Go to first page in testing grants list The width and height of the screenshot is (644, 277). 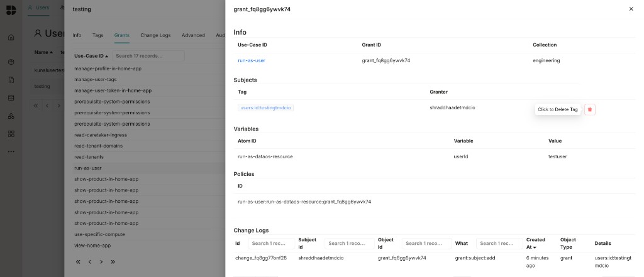[x=78, y=262]
